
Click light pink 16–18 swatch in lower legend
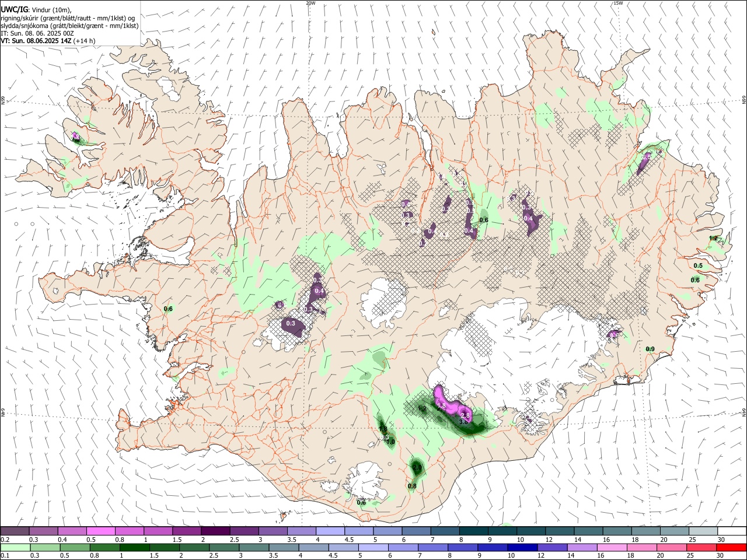[x=612, y=547]
